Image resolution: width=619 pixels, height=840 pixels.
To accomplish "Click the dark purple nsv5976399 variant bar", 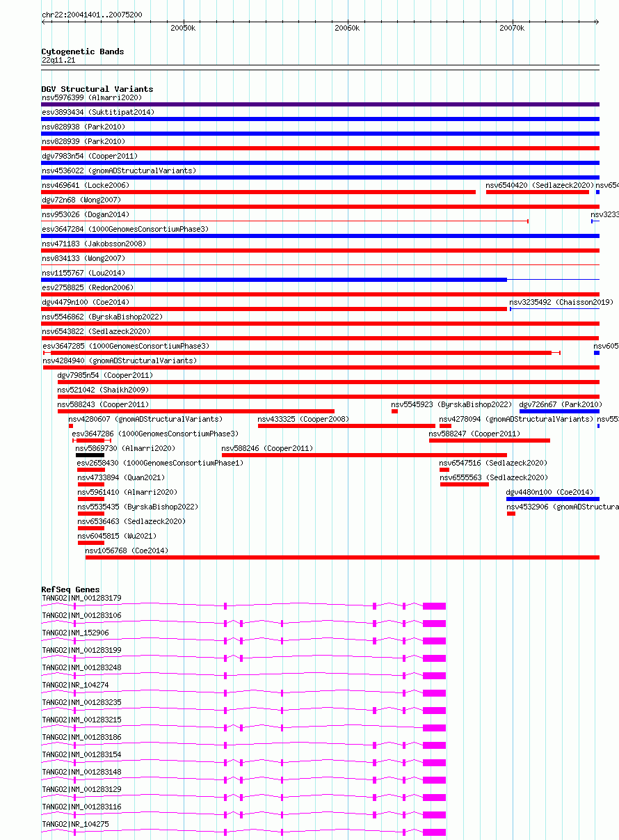I will (321, 104).
